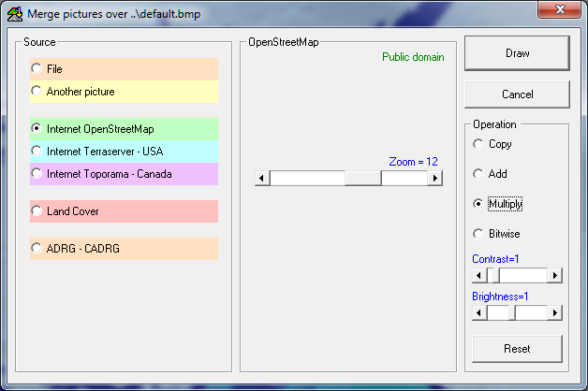Click the Zoom slider thumb
This screenshot has height=391, width=588.
[x=363, y=178]
